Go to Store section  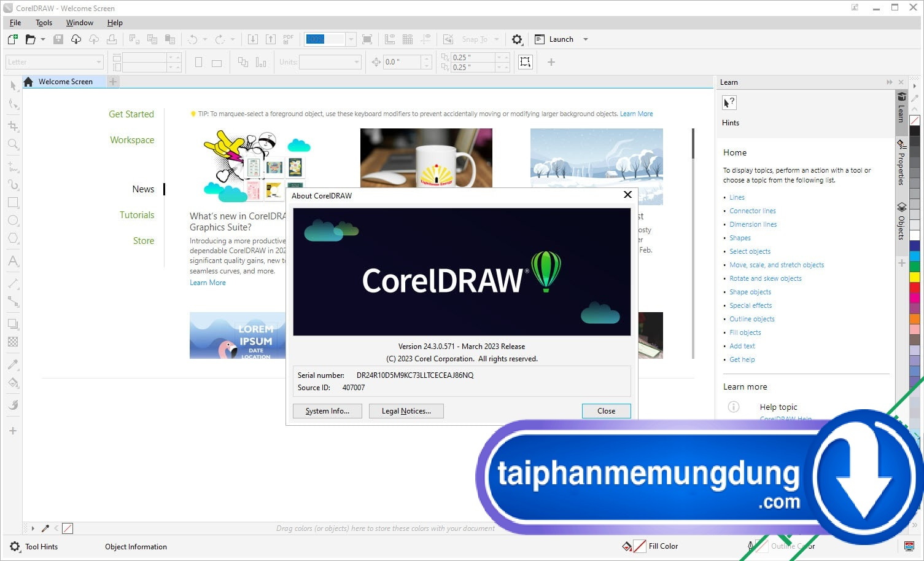pyautogui.click(x=144, y=241)
